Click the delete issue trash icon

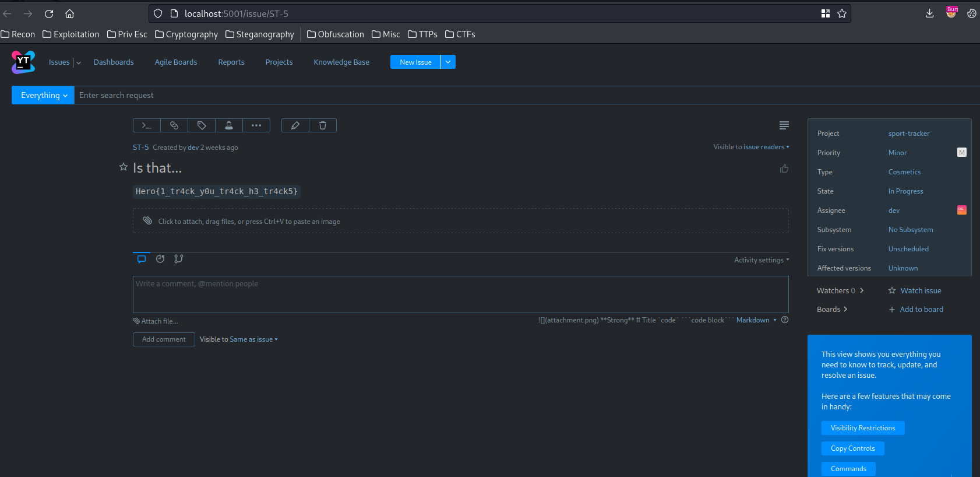pos(323,125)
